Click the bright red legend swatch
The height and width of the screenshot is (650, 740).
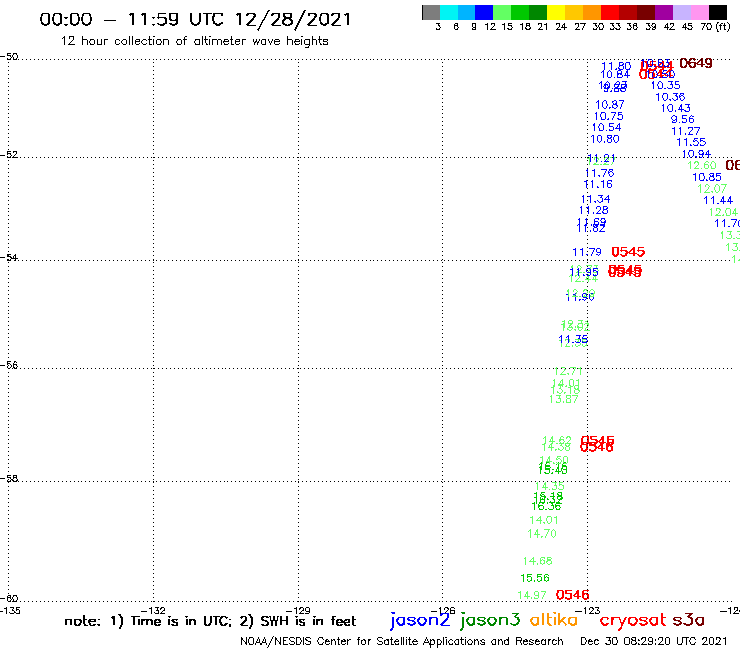[610, 13]
